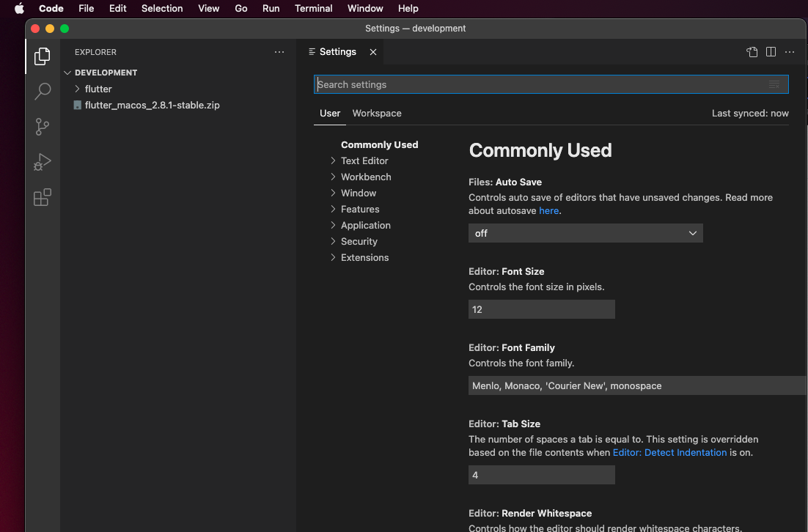
Task: Expand the flutter folder
Action: tap(77, 89)
